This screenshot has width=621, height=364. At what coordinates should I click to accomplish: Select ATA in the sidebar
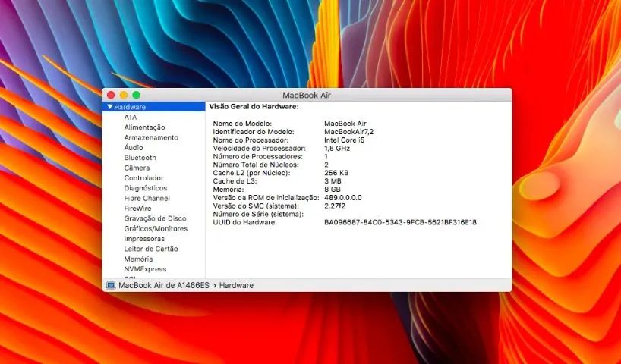pos(131,117)
